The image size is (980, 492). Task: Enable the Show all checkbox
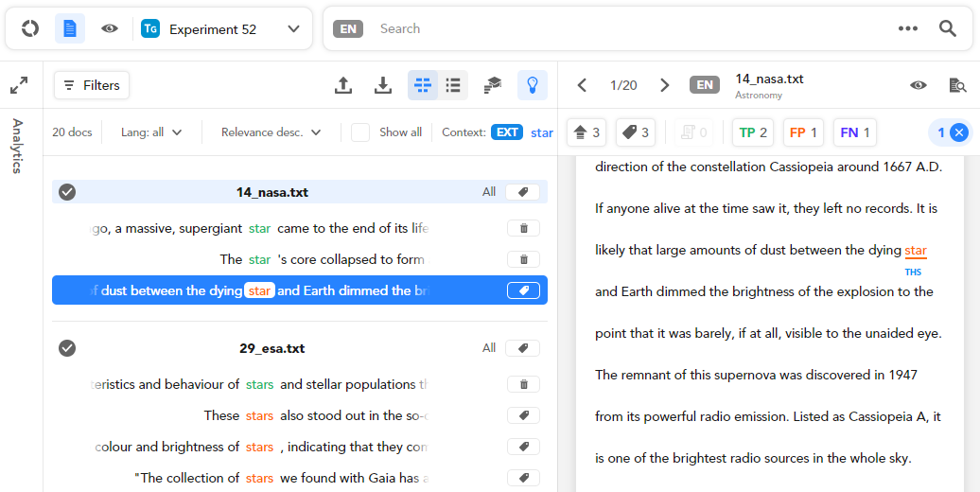[360, 132]
